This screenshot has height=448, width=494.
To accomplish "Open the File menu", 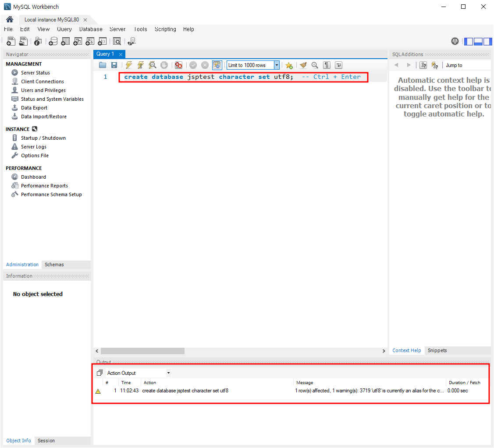I will click(8, 29).
